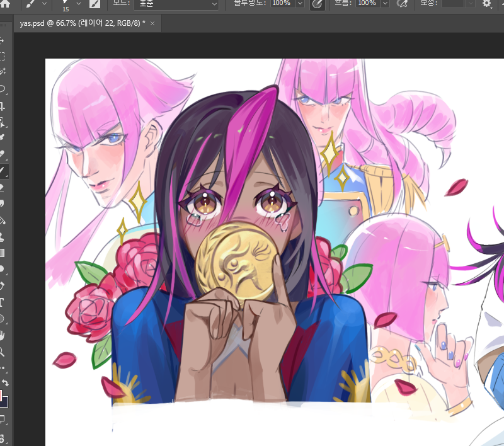The height and width of the screenshot is (446, 504).
Task: Select the Dodge tool
Action: coord(3,269)
